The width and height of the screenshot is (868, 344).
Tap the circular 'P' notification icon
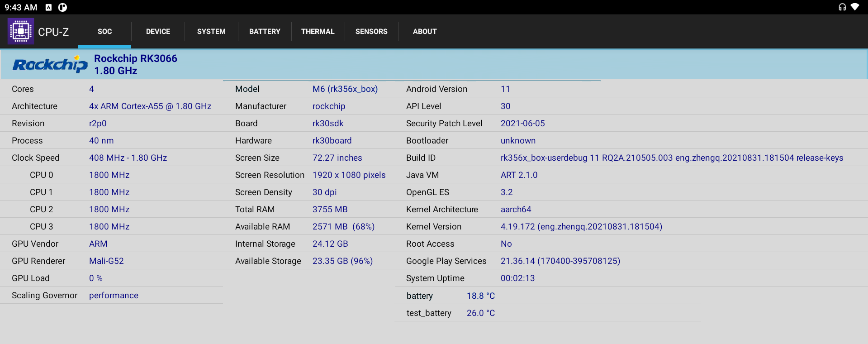pos(63,7)
